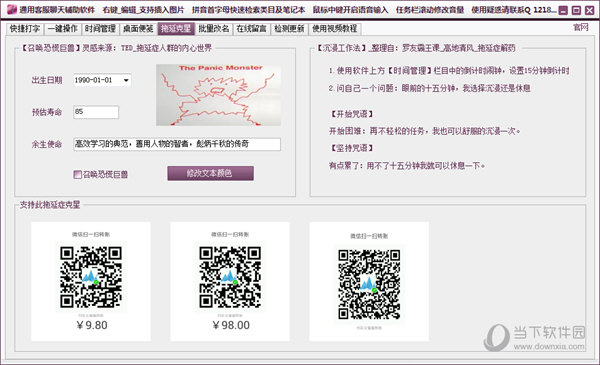Click the line starting 开始困难
Screen dimensions: 600x365
point(425,131)
